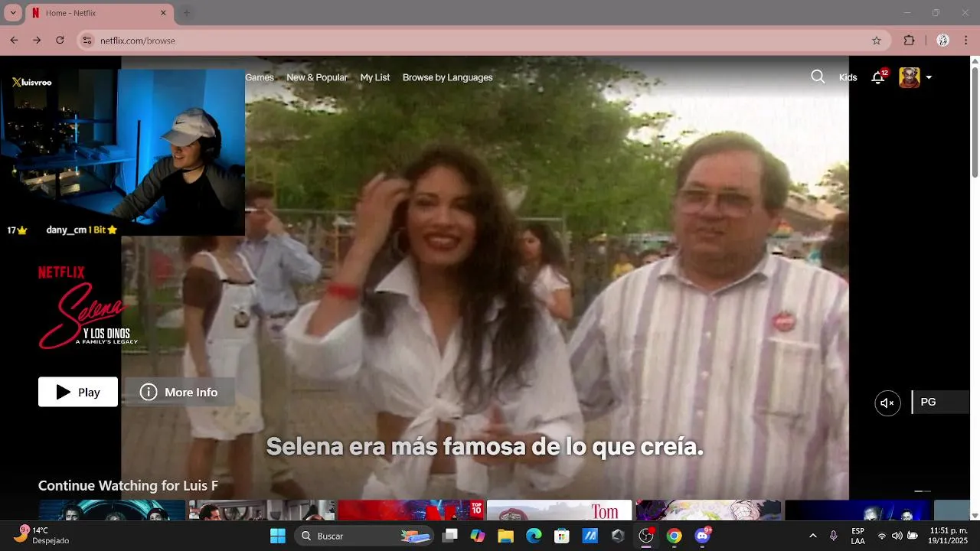Open the Chrome extensions puzzle icon

pyautogui.click(x=910, y=41)
